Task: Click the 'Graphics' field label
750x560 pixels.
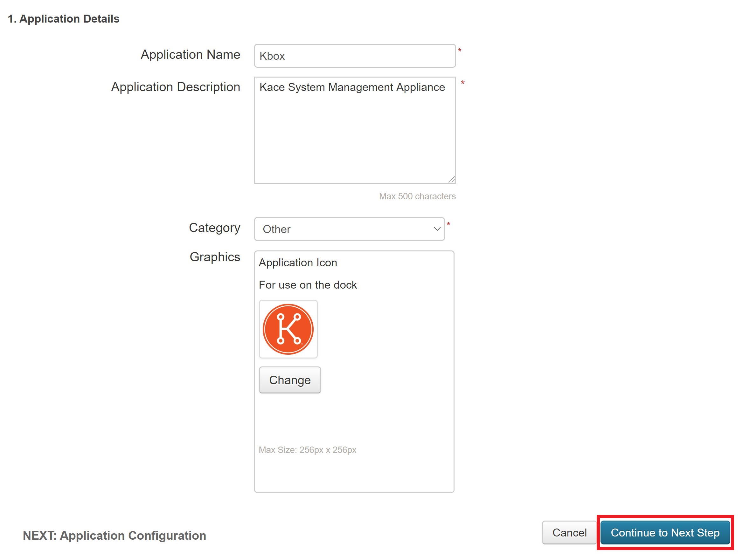Action: point(215,257)
